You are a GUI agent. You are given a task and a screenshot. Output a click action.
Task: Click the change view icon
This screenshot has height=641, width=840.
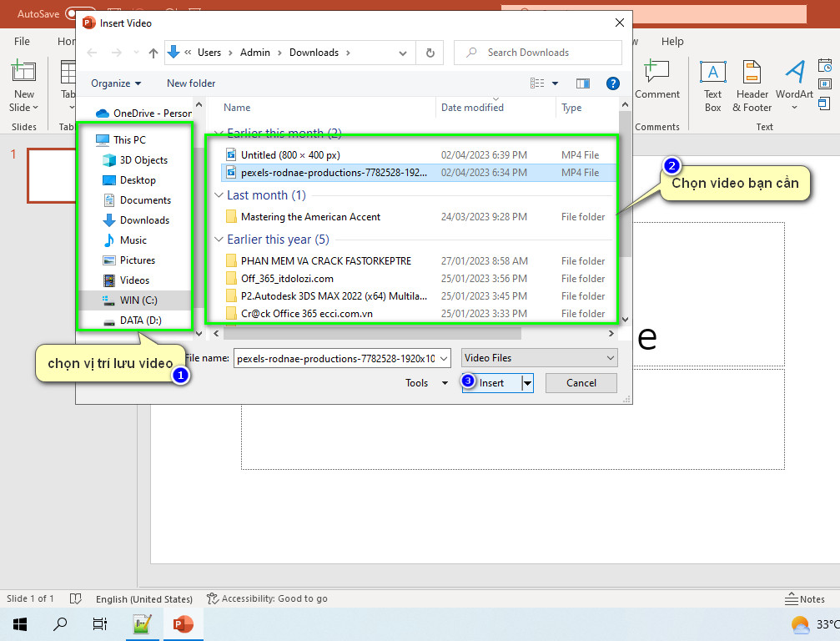click(x=537, y=83)
